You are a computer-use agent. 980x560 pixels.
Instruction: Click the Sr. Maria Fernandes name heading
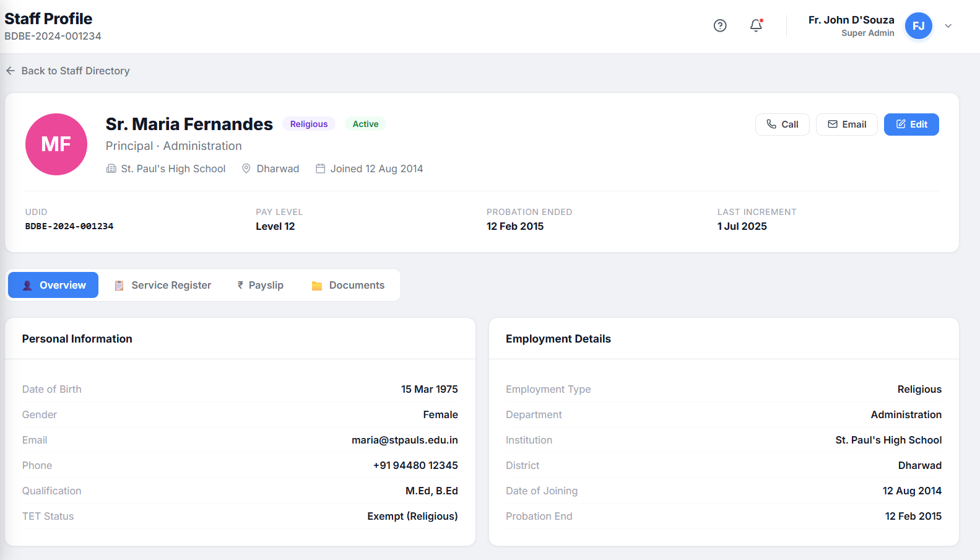189,124
